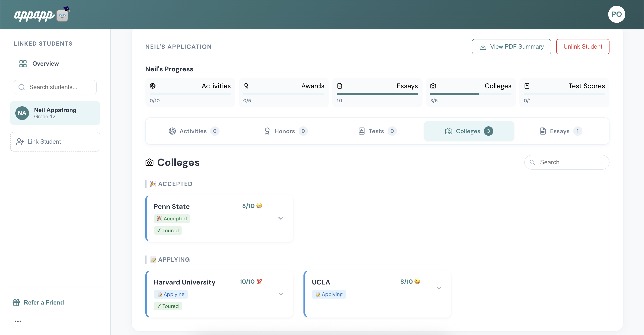
Task: Click Harvard University 10/10 rating
Action: click(x=250, y=282)
